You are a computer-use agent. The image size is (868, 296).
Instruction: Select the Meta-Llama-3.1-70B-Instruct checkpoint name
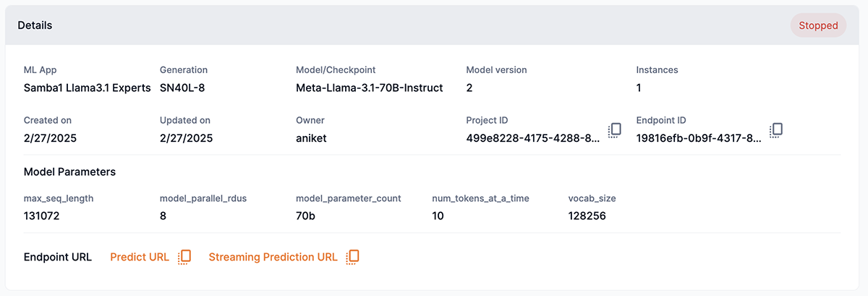[369, 88]
